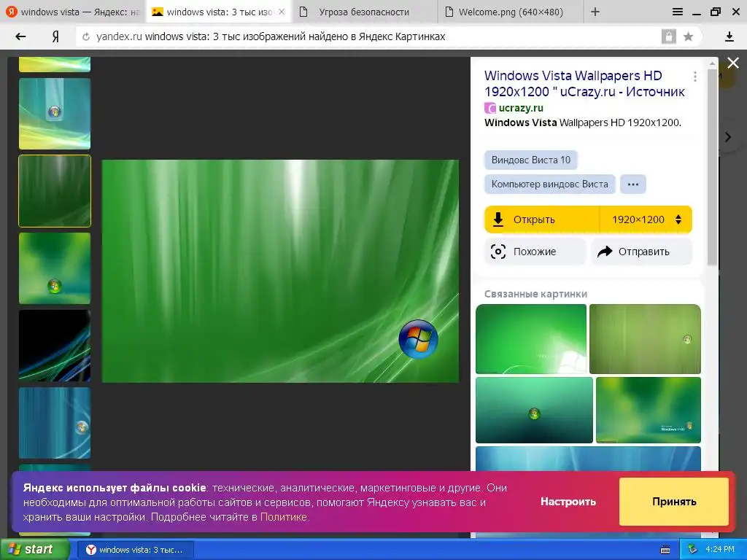Screen dimensions: 747x560
Task: Open related olive-green wallpaper thumbnail
Action: point(645,339)
